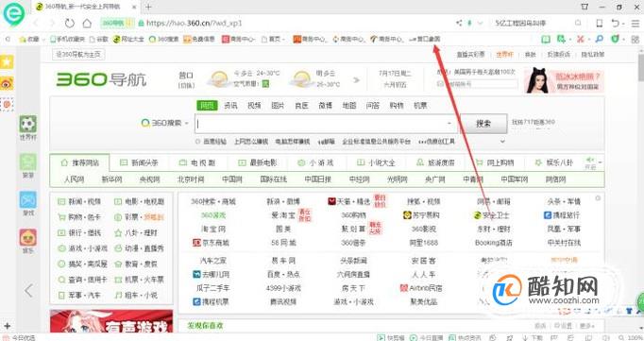Open the soccer World Cup sidebar icon
The image size is (644, 341).
28,124
